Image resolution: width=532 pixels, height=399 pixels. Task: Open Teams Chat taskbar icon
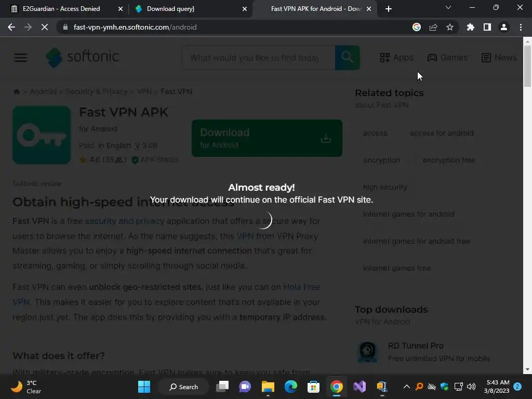pyautogui.click(x=245, y=387)
